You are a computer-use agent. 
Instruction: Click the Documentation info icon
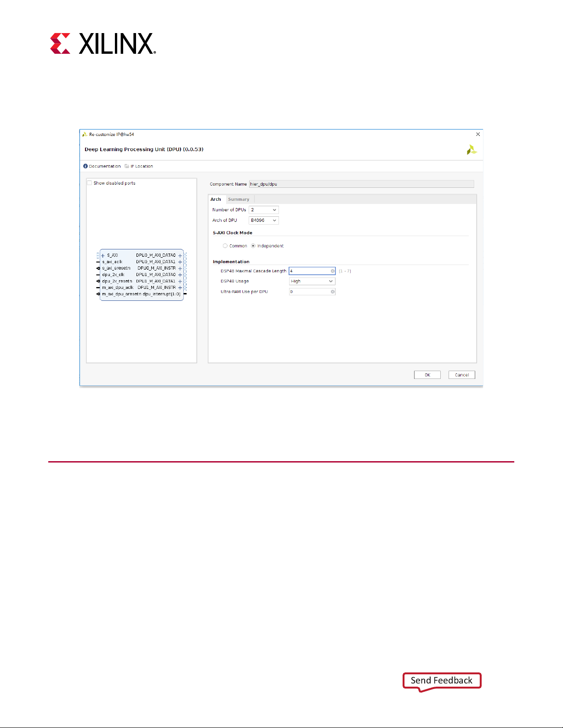tap(85, 166)
